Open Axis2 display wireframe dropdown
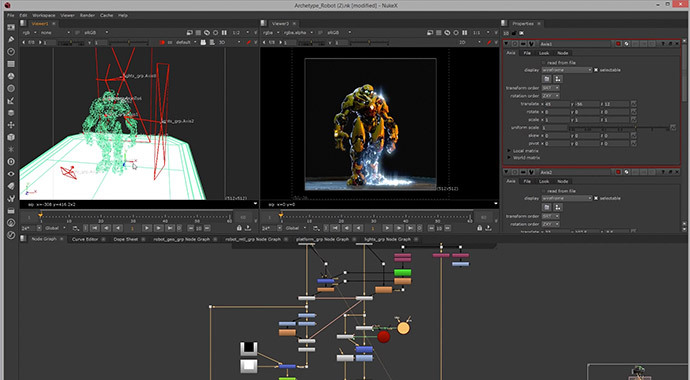This screenshot has height=380, width=690. [x=567, y=198]
